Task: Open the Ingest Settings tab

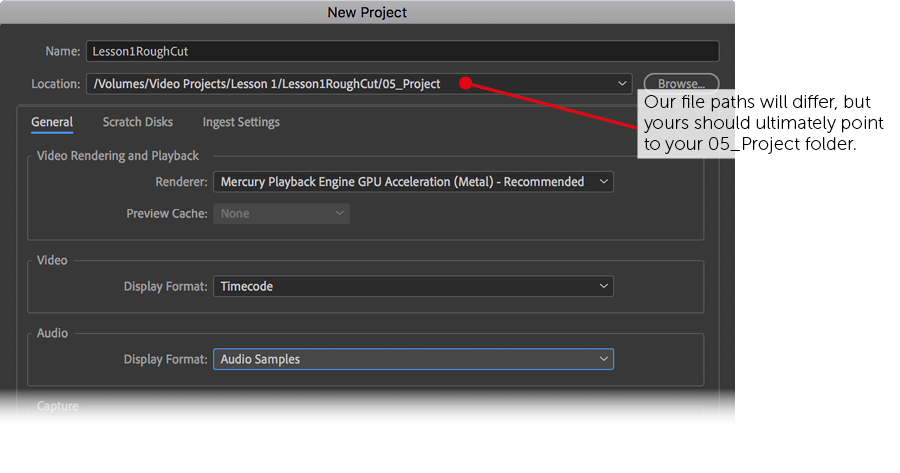Action: tap(241, 122)
